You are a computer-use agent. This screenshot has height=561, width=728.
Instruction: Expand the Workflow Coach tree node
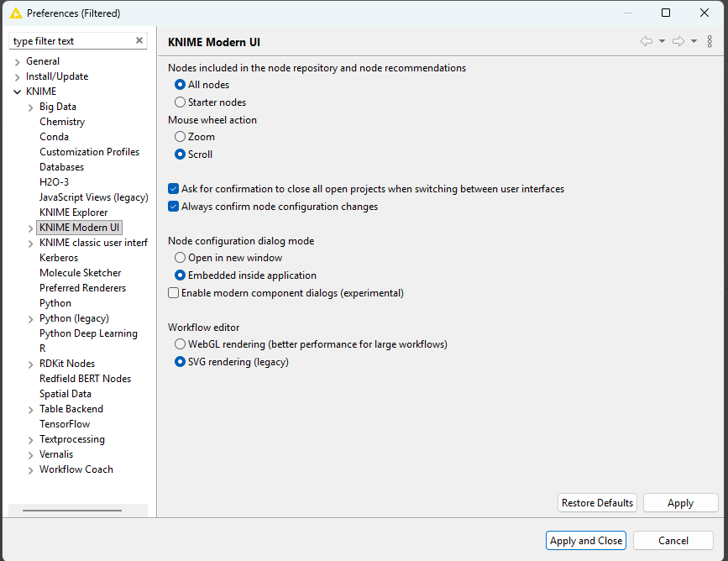(31, 469)
